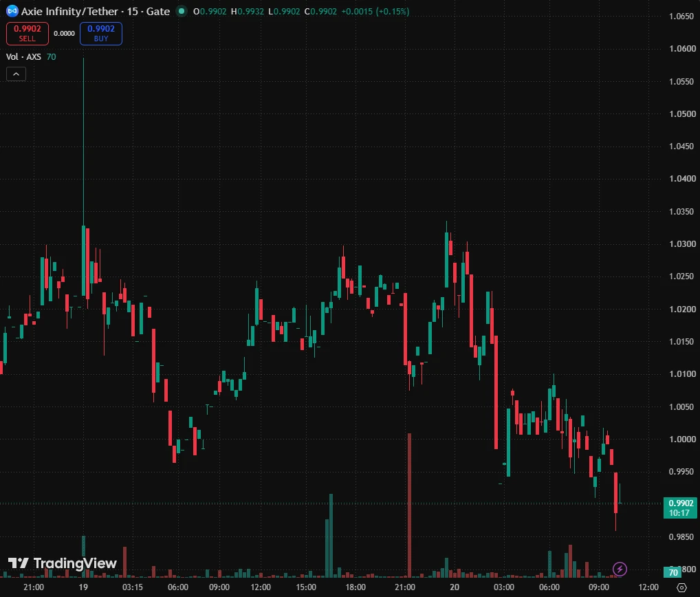Click the 1.0300 price axis label
Viewport: 700px width, 597px height.
pyautogui.click(x=682, y=243)
